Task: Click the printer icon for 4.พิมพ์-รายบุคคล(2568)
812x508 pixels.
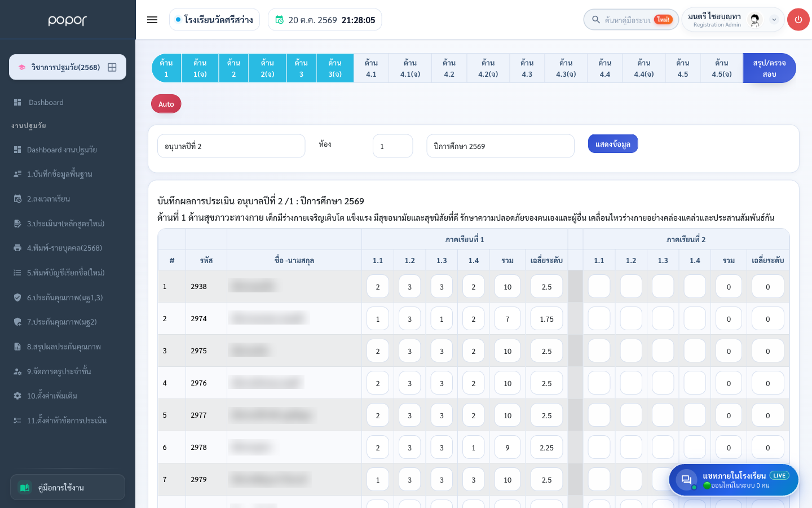Action: click(x=17, y=248)
